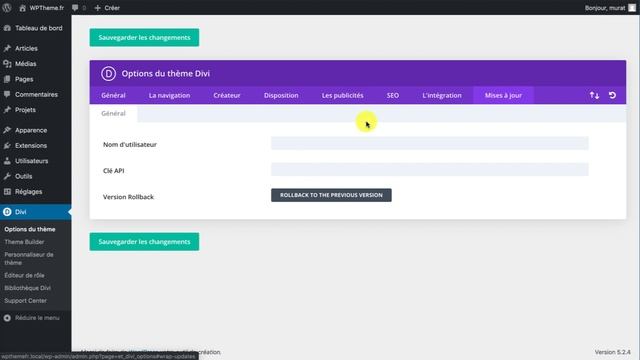The width and height of the screenshot is (640, 360).
Task: Click the Pages document icon
Action: 7,79
